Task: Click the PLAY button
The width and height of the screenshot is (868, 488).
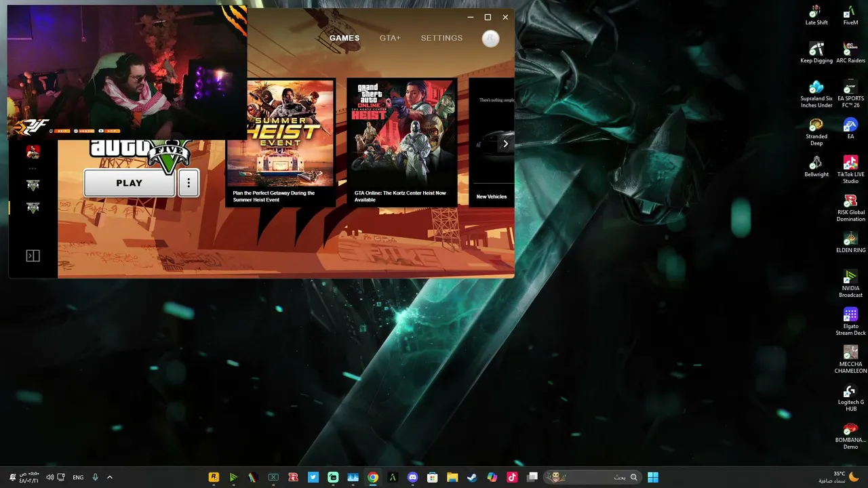Action: pyautogui.click(x=130, y=183)
